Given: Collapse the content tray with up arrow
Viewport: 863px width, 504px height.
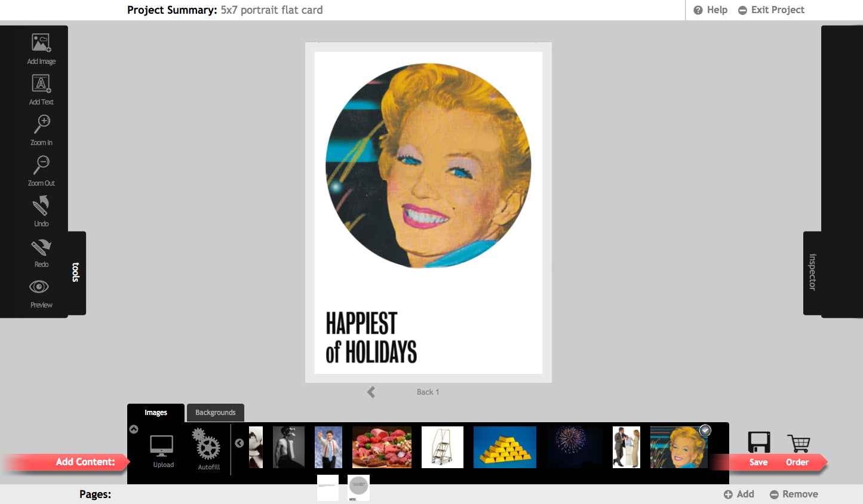Looking at the screenshot, I should 134,429.
